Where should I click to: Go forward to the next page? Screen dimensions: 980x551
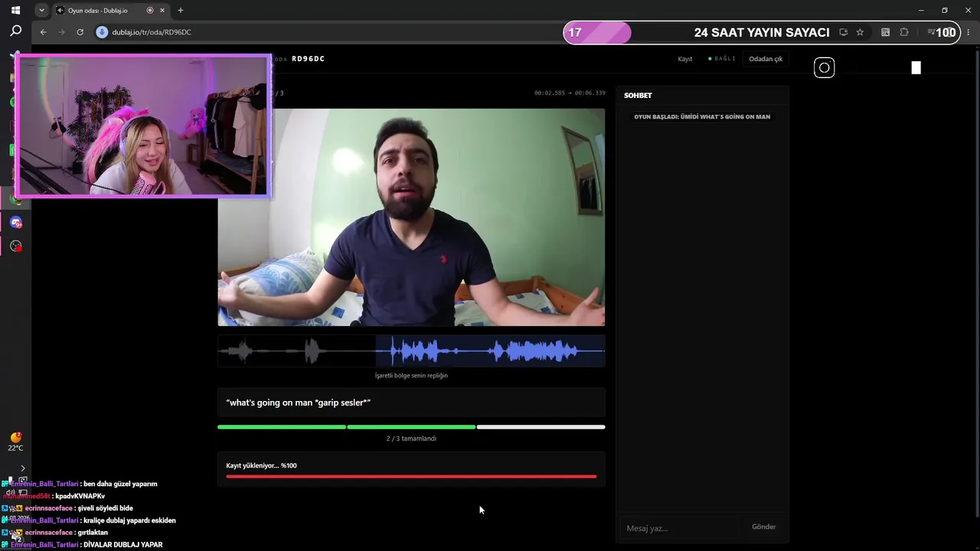62,32
